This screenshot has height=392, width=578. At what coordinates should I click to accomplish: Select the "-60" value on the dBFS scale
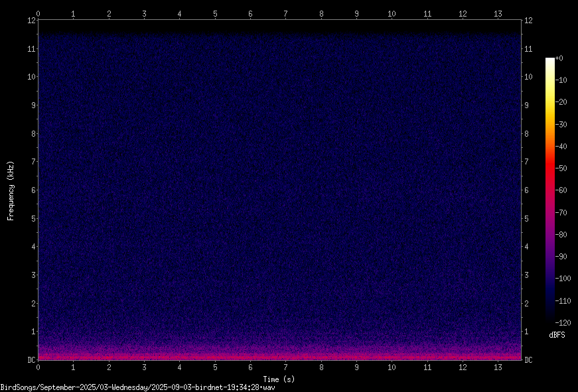tap(561, 190)
